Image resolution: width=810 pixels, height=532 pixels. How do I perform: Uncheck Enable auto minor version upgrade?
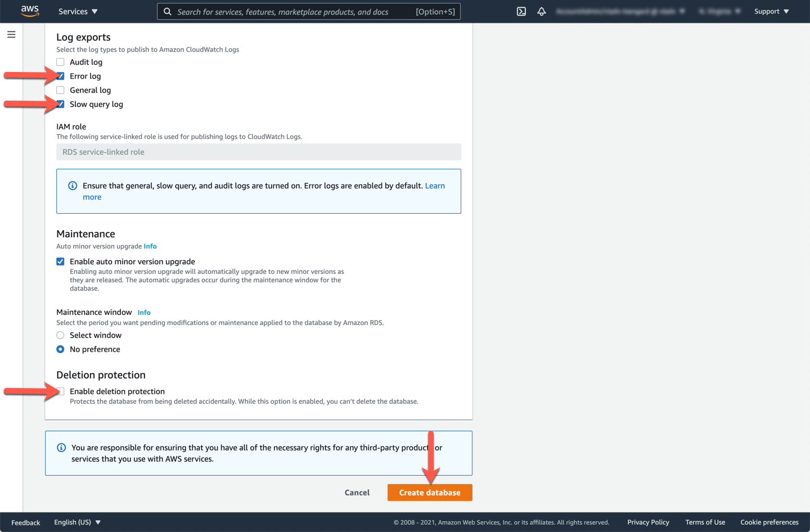pos(60,262)
